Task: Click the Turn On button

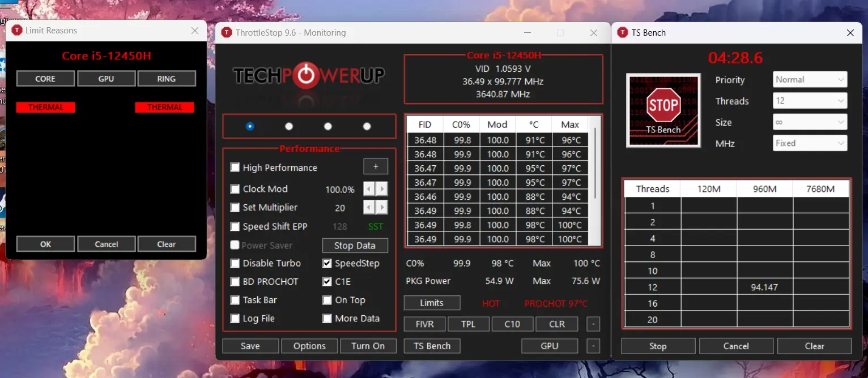Action: coord(368,346)
